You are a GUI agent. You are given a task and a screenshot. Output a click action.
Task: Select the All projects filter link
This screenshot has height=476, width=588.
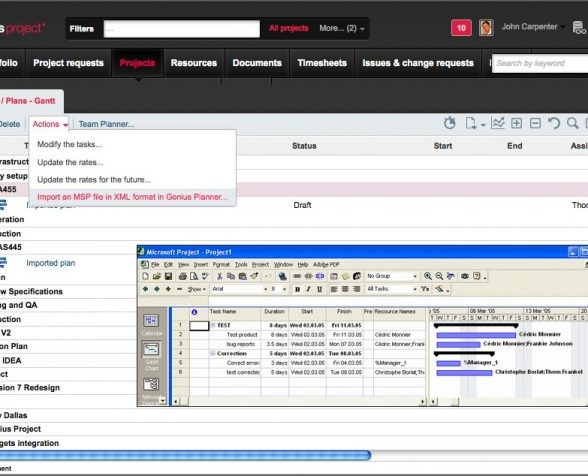point(288,28)
